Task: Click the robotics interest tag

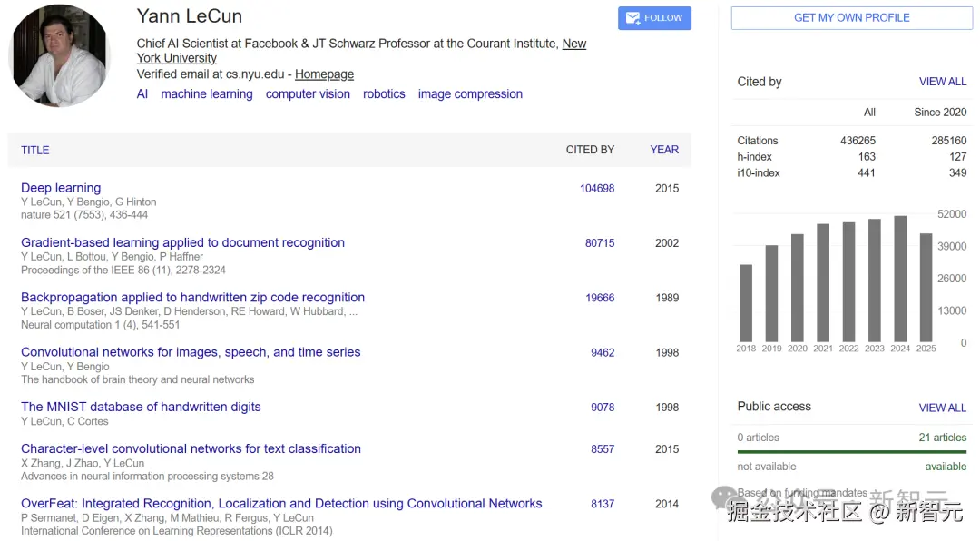Action: 384,94
